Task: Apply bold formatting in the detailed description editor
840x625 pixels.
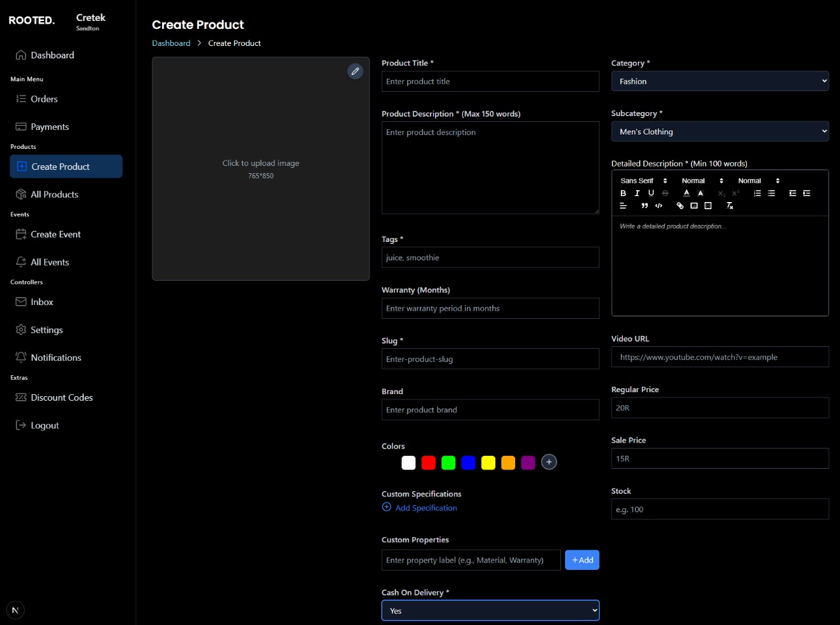Action: coord(623,192)
